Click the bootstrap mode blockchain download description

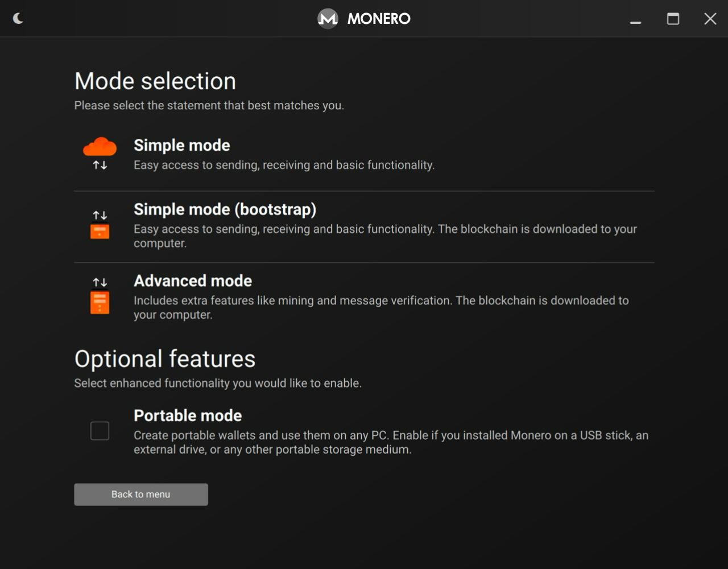point(385,236)
